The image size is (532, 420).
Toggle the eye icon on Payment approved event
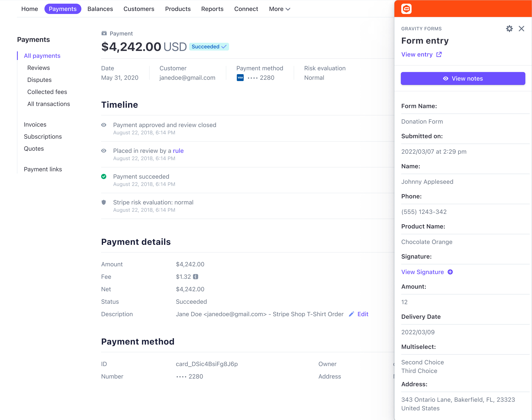coord(104,125)
